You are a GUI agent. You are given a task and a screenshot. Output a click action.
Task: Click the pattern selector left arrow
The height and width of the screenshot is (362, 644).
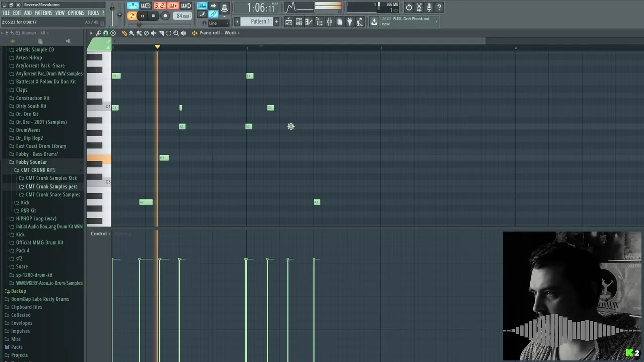[x=237, y=21]
